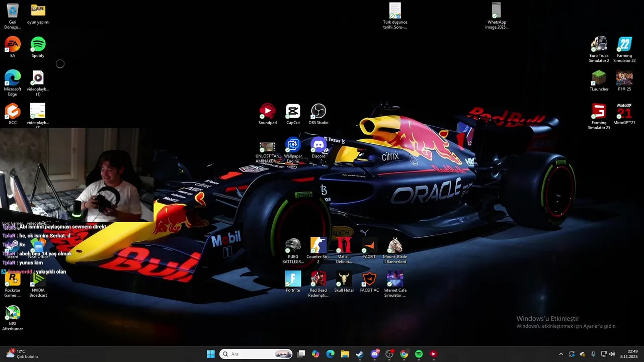Screen dimensions: 644x362
Task: Open the F1 25 desktop icon
Action: coord(624,80)
